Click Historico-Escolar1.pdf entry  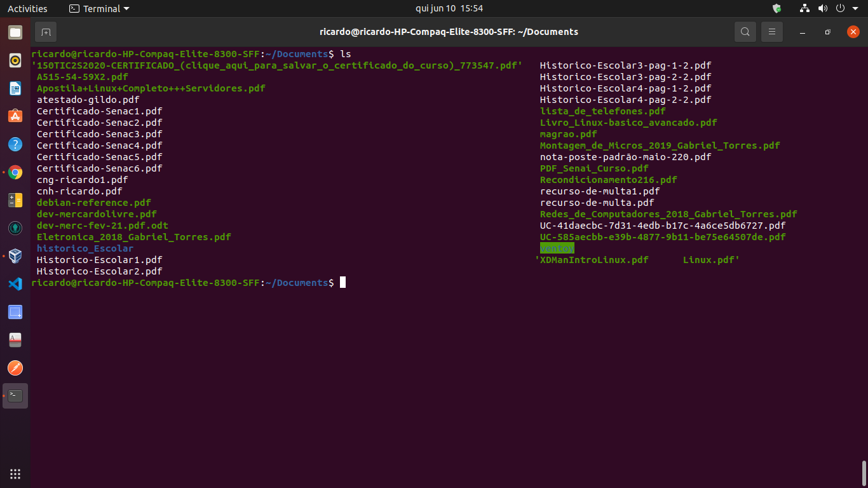pyautogui.click(x=100, y=259)
